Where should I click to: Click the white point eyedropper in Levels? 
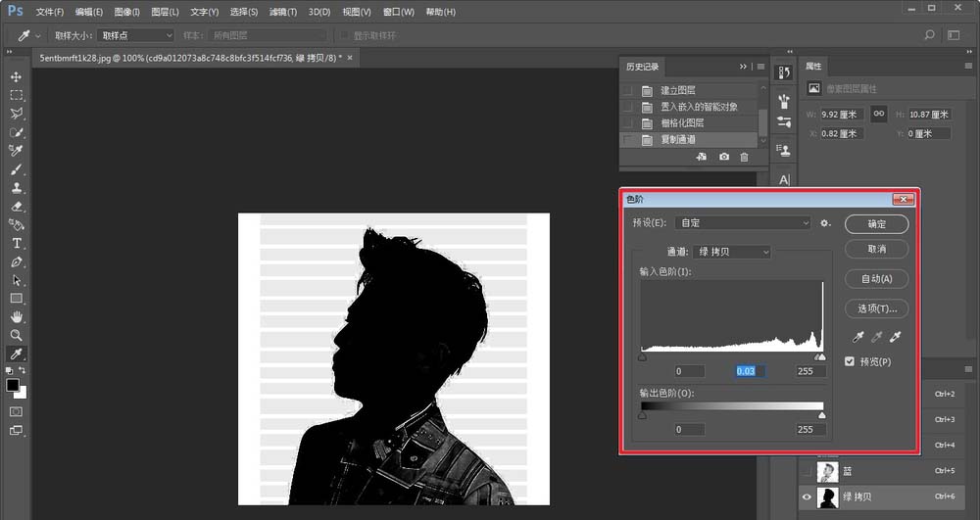[894, 337]
